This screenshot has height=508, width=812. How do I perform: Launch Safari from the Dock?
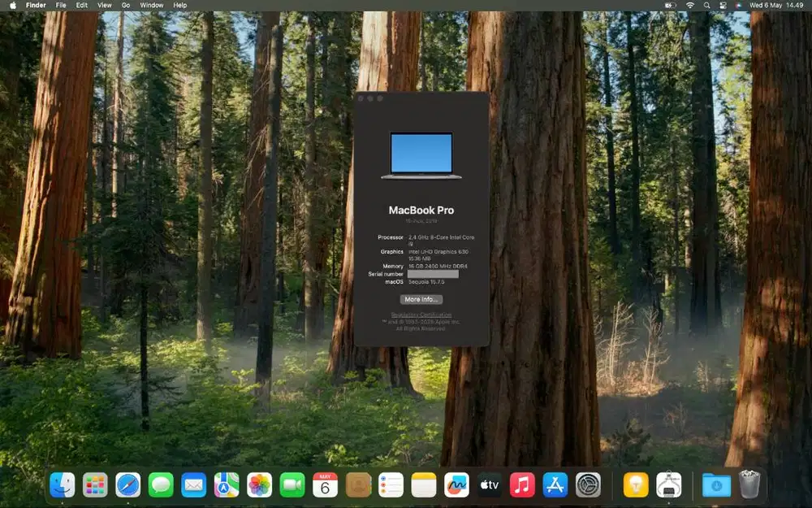point(128,485)
